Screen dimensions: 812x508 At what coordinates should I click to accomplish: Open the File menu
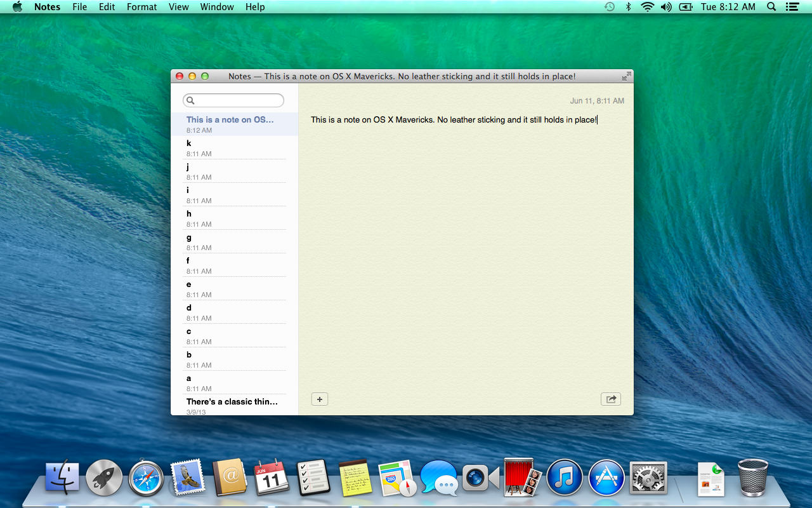(80, 7)
